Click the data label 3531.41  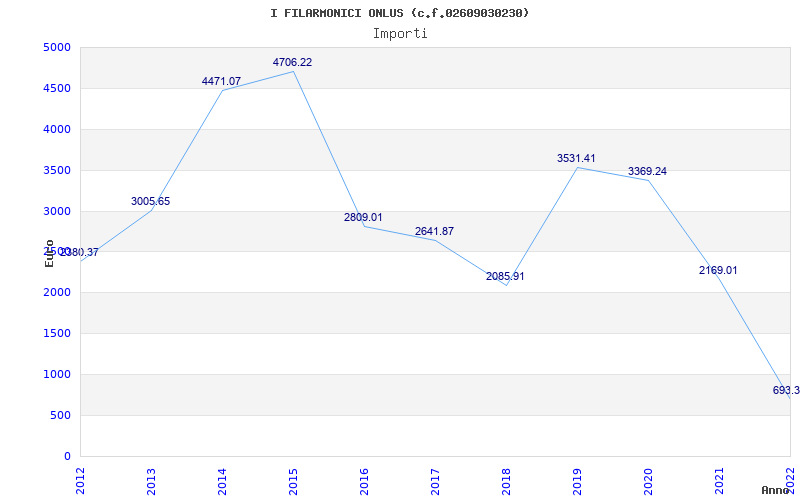[x=576, y=158]
